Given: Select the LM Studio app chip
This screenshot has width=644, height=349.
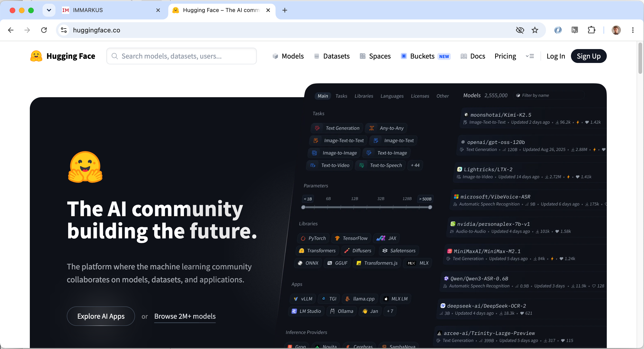Looking at the screenshot, I should point(306,311).
